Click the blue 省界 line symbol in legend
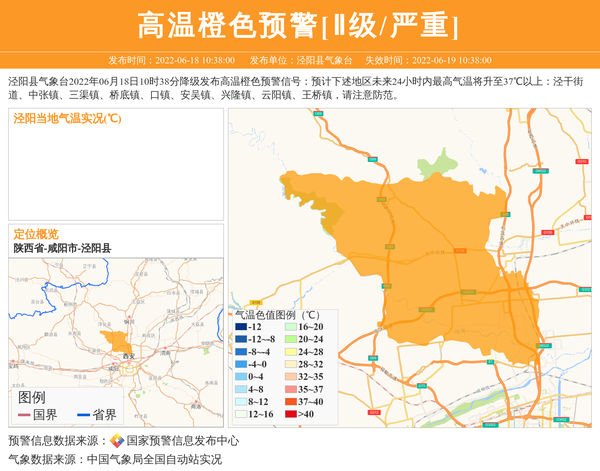The height and width of the screenshot is (471, 600). (x=83, y=415)
